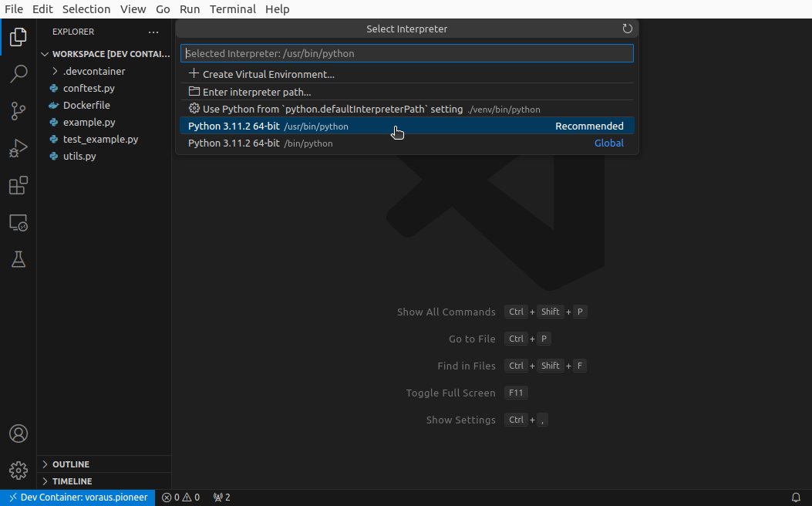Click Dev Container: voraus.pioneer status indicator
This screenshot has height=506, width=812.
78,498
